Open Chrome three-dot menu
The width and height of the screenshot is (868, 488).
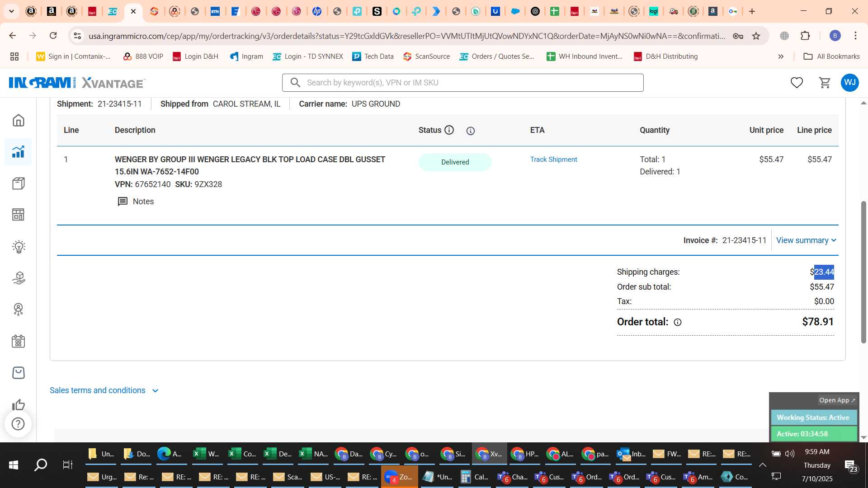(x=855, y=36)
